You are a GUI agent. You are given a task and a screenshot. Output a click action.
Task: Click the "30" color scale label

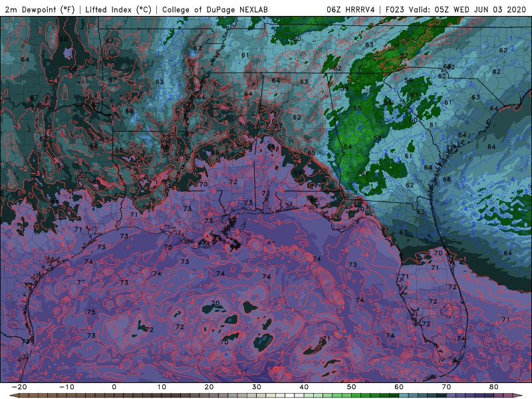pos(257,387)
